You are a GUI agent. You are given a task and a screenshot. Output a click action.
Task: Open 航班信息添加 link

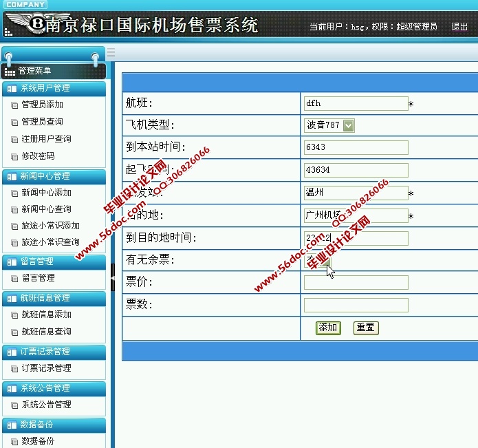tap(46, 314)
